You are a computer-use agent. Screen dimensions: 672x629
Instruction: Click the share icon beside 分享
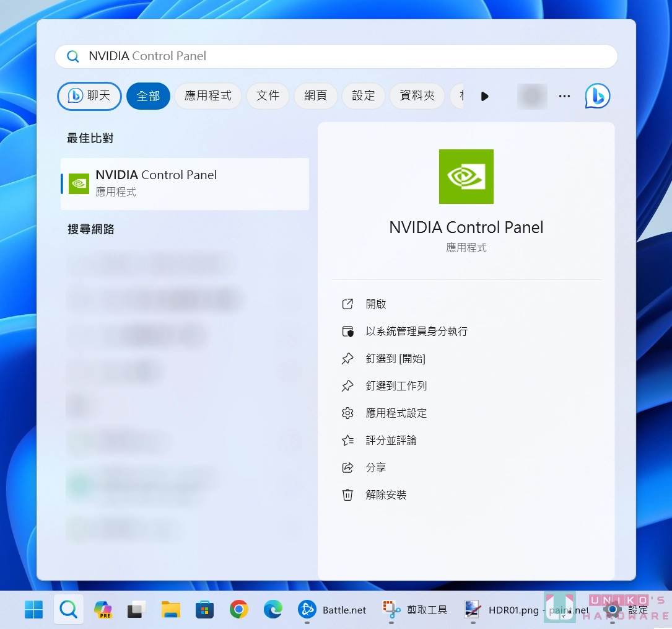347,467
